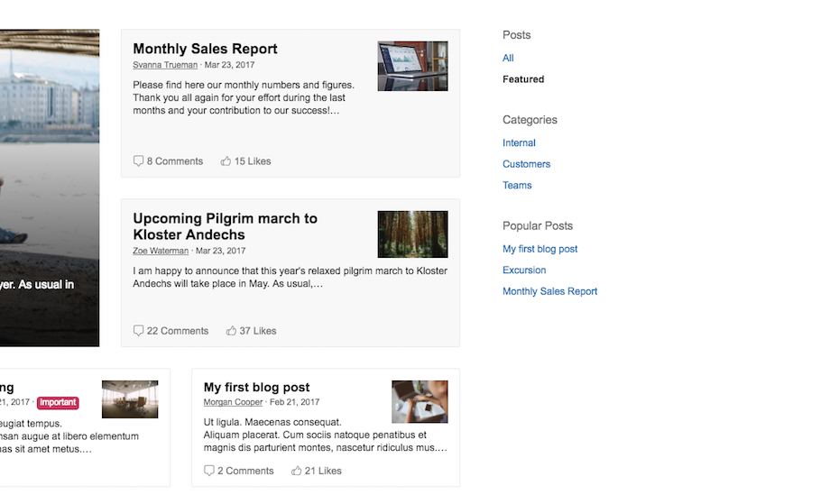Viewport: 830px width, 504px height.
Task: Open the Customers category
Action: [526, 164]
